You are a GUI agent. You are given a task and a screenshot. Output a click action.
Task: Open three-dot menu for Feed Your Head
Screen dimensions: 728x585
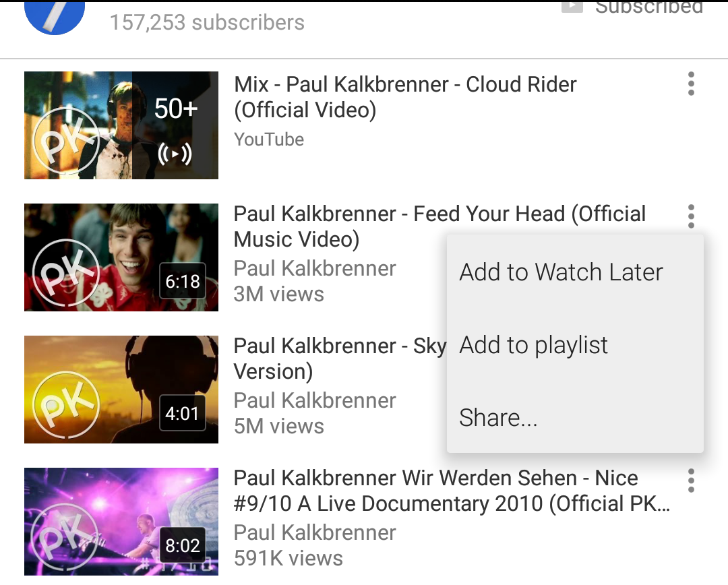[691, 216]
